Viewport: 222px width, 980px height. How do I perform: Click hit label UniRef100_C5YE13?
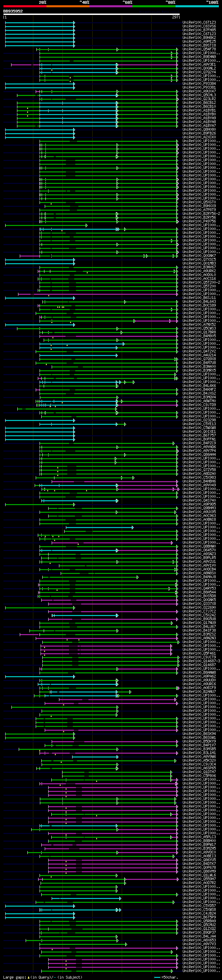tap(199, 424)
